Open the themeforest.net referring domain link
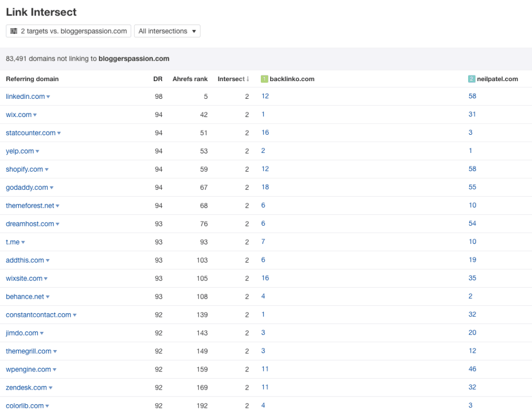Image resolution: width=532 pixels, height=413 pixels. (30, 205)
